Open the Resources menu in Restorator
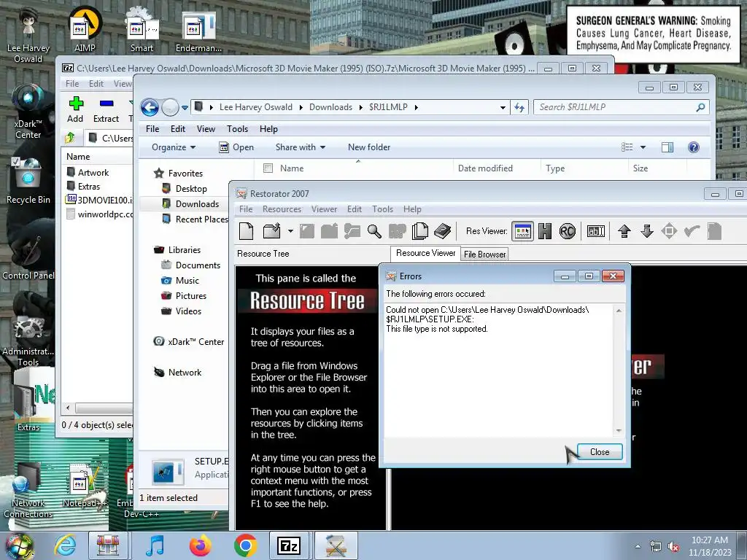Screen dimensions: 747x560 pos(282,209)
